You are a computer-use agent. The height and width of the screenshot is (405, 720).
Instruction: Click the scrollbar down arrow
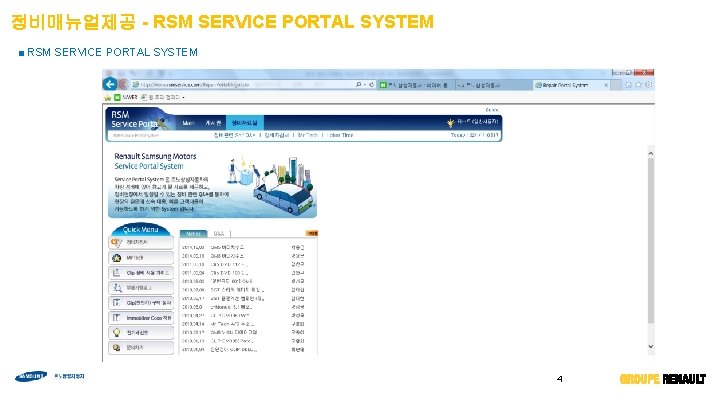click(x=651, y=347)
